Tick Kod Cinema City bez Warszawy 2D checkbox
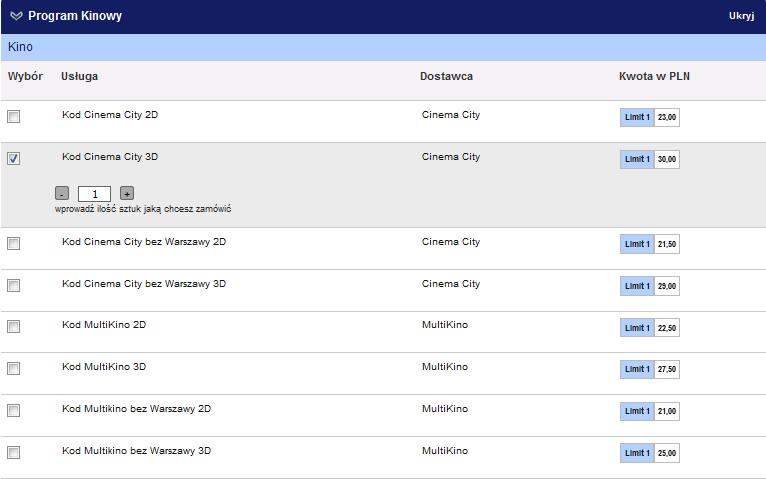This screenshot has height=479, width=766. click(x=14, y=244)
